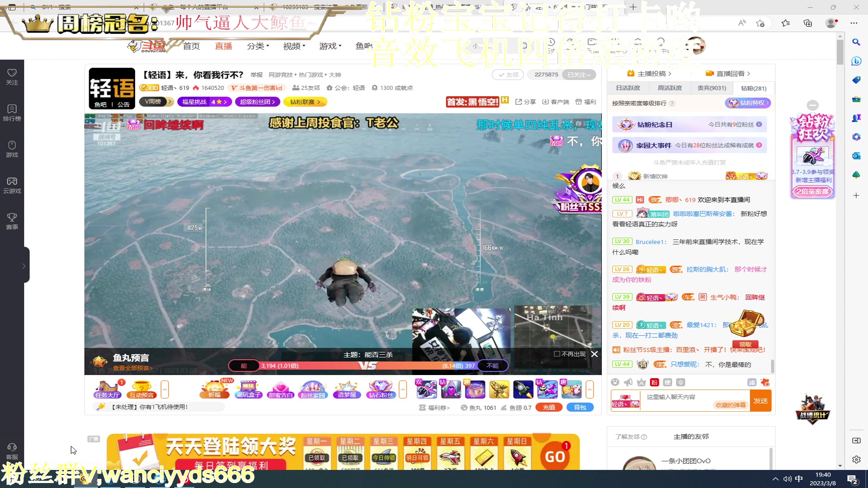Viewport: 868px width, 488px height.
Task: Go to 首页 in the top navigation
Action: (x=191, y=46)
